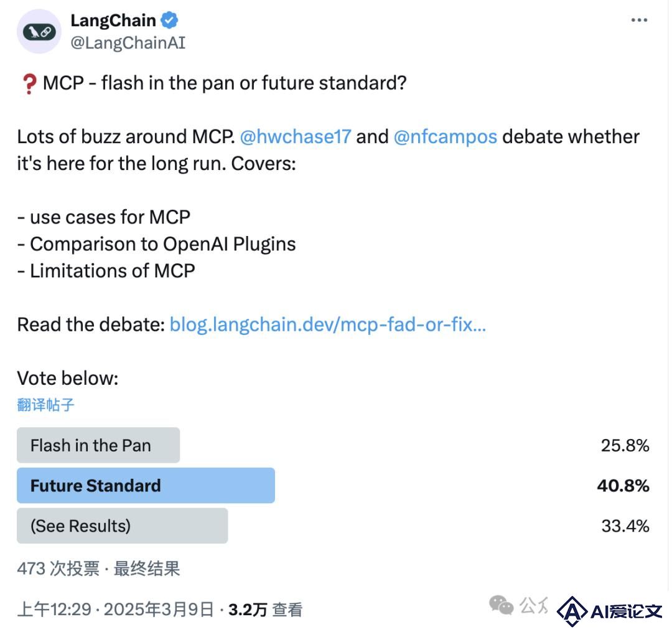
Task: Click the 25.8% poll result
Action: 625,445
